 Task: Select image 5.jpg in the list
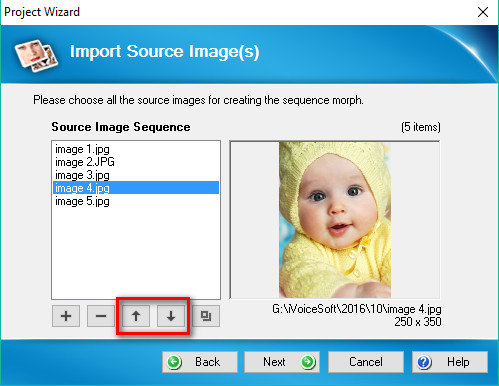pyautogui.click(x=136, y=201)
